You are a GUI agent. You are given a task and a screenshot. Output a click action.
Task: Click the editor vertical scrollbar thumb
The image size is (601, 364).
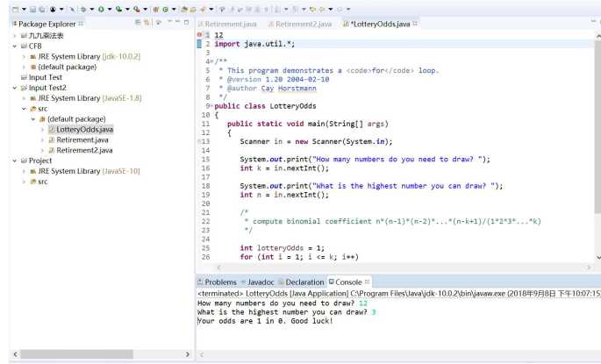point(598,126)
